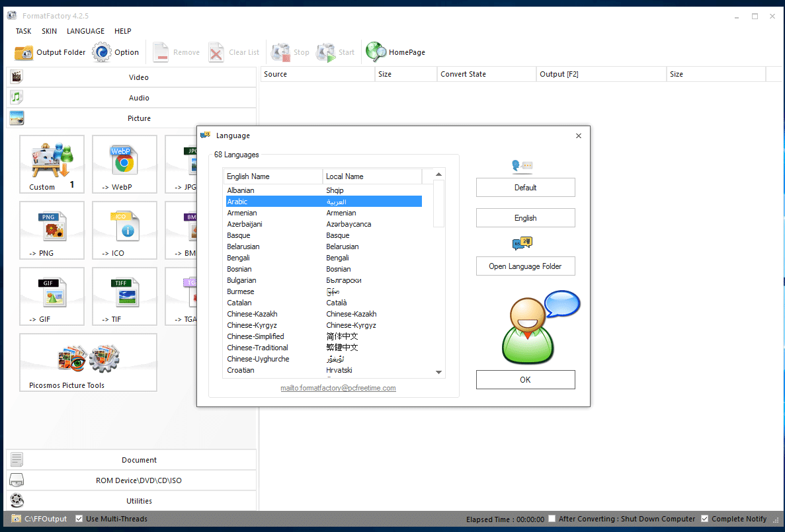Select the TIF conversion icon
This screenshot has height=532, width=785.
[124, 291]
